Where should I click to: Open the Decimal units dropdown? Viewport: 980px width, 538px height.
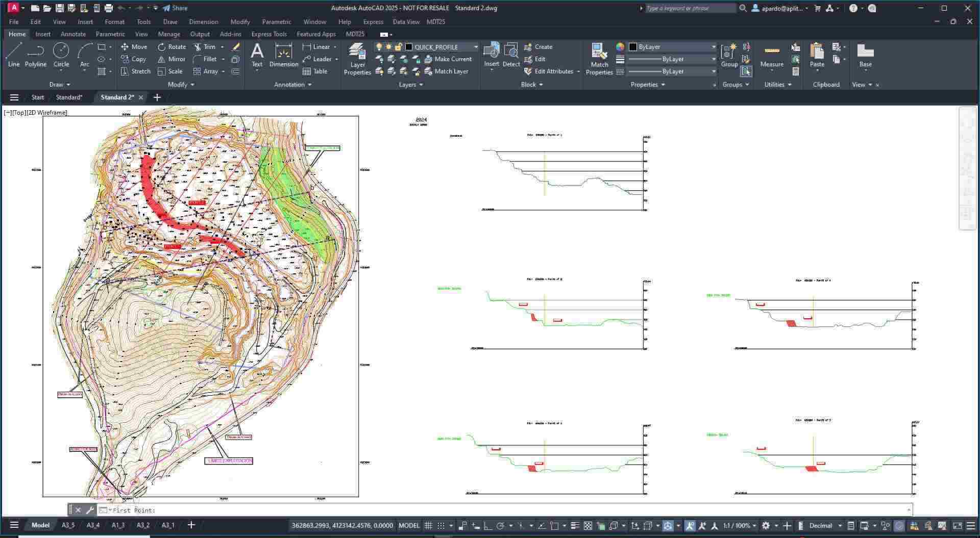pyautogui.click(x=825, y=526)
